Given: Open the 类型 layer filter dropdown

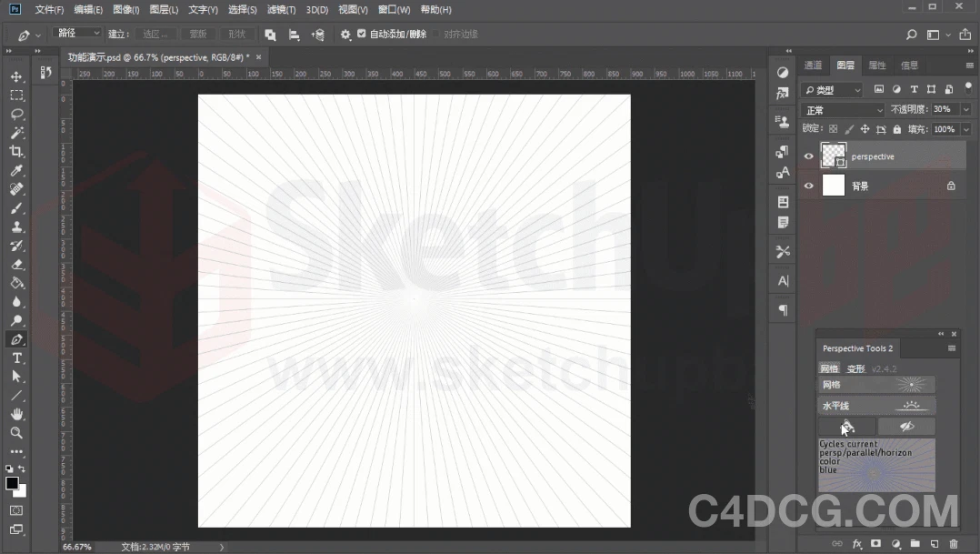Looking at the screenshot, I should click(832, 89).
